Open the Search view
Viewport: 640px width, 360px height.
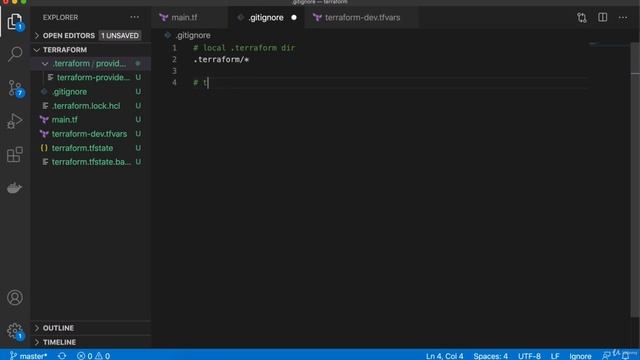pos(15,53)
